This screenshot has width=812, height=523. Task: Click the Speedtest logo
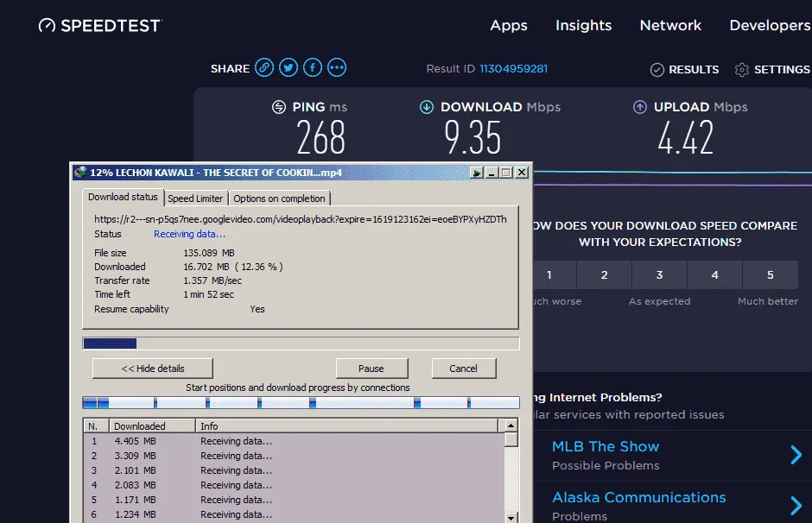[x=100, y=25]
